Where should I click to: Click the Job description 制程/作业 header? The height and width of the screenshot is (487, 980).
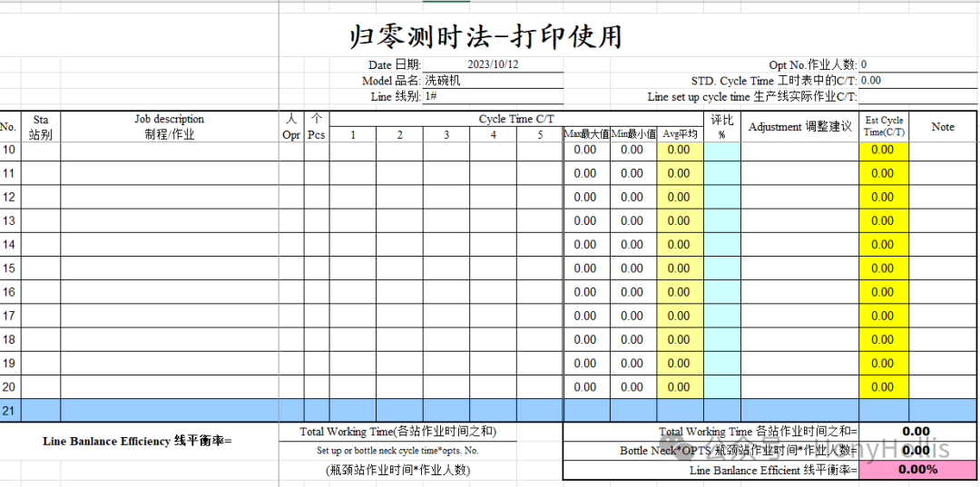(x=170, y=127)
